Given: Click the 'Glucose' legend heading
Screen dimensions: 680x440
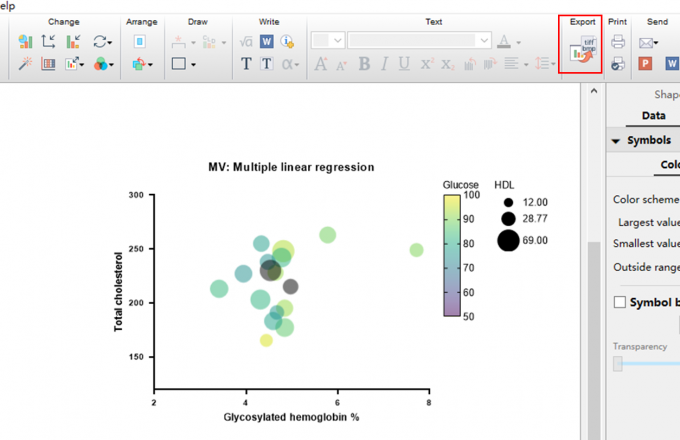Looking at the screenshot, I should (x=460, y=185).
